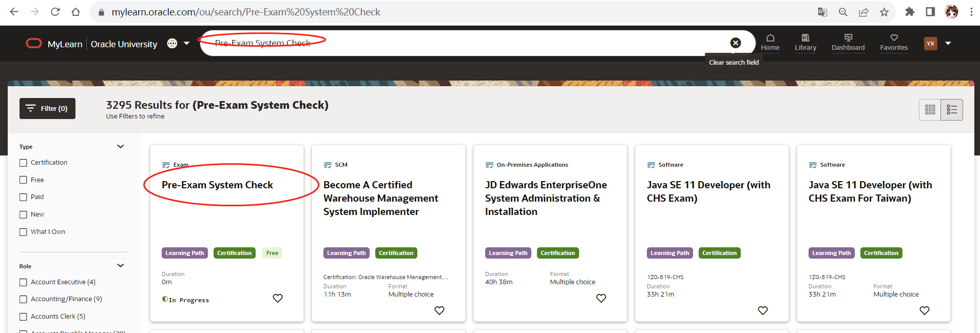The width and height of the screenshot is (980, 333).
Task: Click the Oracle red logo
Action: [x=34, y=44]
